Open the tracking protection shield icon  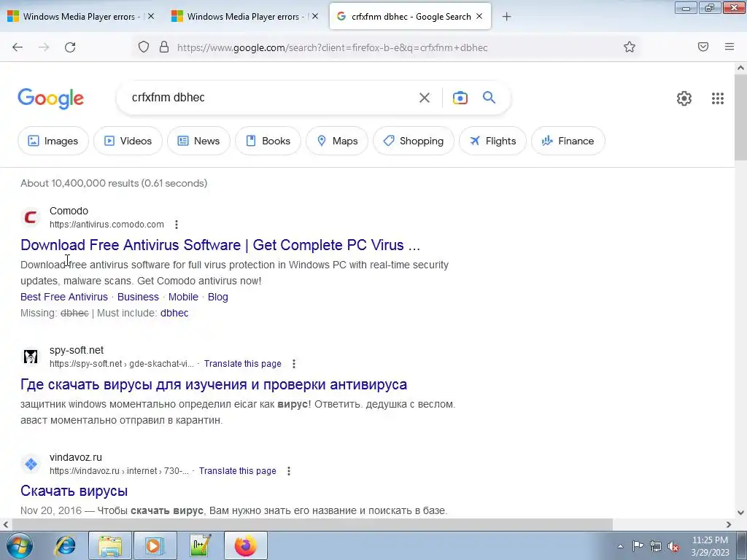click(x=144, y=47)
